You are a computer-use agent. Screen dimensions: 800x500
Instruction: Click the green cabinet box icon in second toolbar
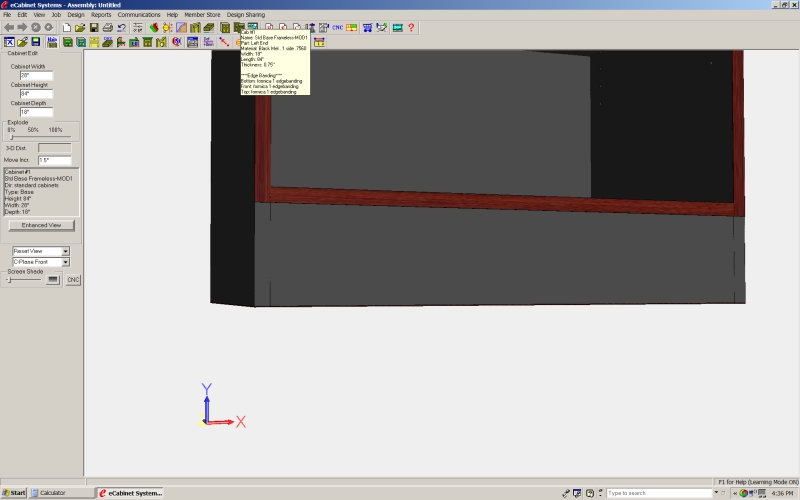(67, 42)
